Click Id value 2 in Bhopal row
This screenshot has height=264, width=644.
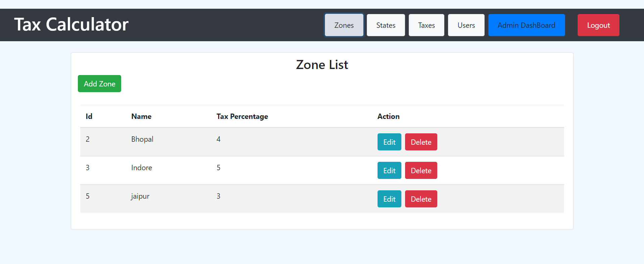[88, 139]
